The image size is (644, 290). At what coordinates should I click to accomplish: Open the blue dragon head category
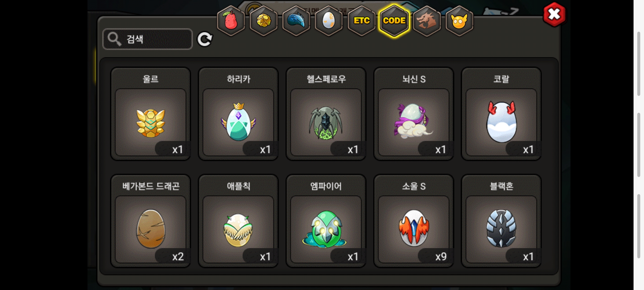coord(296,21)
